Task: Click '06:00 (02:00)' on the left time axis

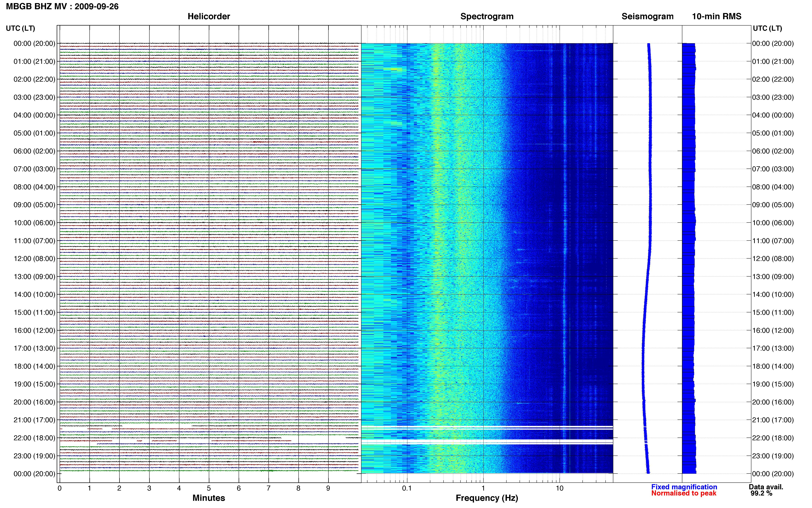Action: point(34,151)
